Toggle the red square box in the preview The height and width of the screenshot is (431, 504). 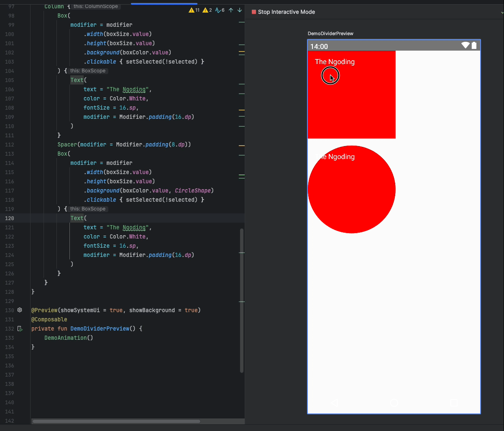tap(351, 100)
